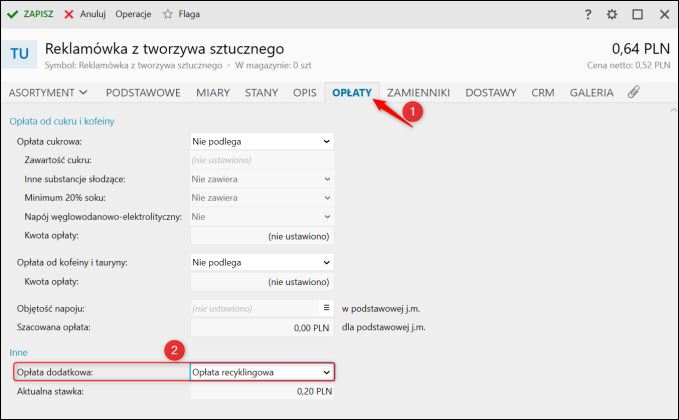Open the Inne substancje słodzące dropdown
This screenshot has width=679, height=420.
(x=262, y=179)
